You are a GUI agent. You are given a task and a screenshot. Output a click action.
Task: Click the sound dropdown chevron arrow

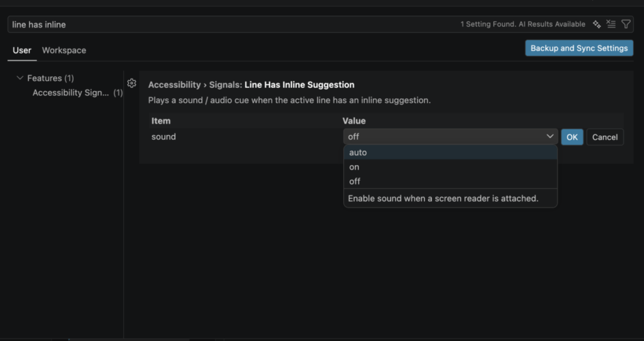(550, 136)
